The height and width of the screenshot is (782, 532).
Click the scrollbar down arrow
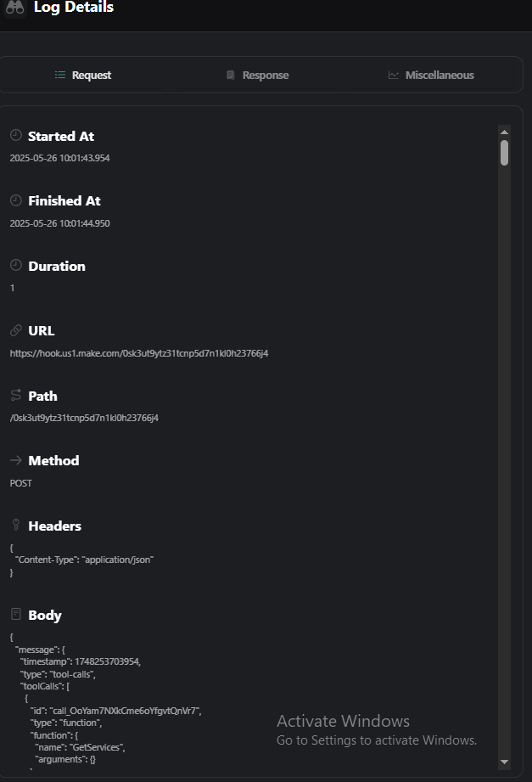tap(504, 762)
